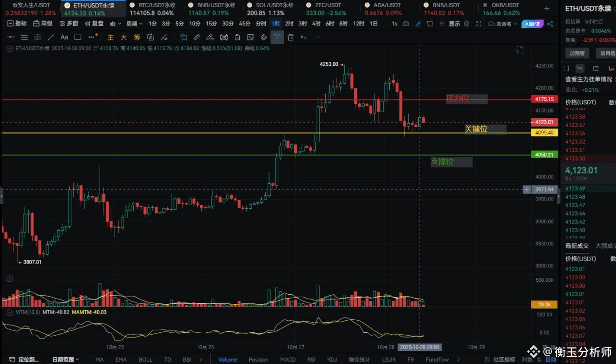
Task: Expand the MTM pane options chevron
Action: [x=9, y=312]
